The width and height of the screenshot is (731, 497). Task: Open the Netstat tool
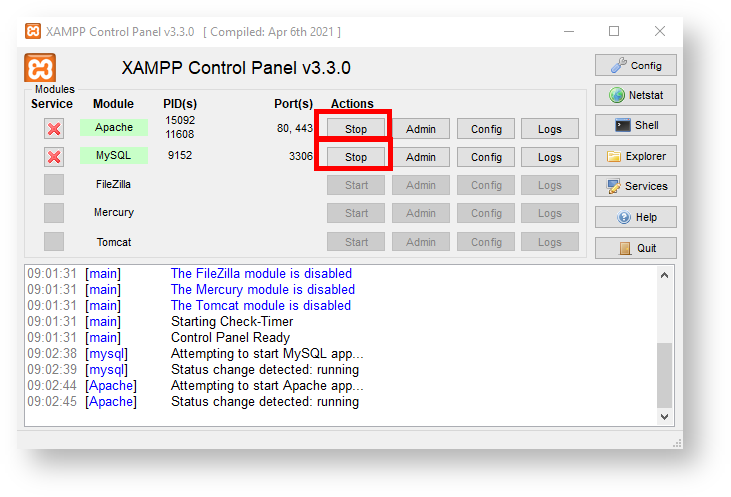635,96
